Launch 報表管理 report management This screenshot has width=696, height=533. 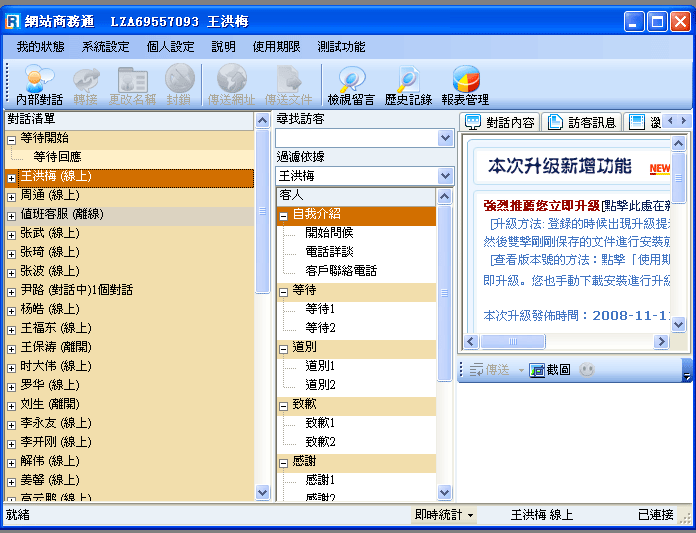(465, 86)
